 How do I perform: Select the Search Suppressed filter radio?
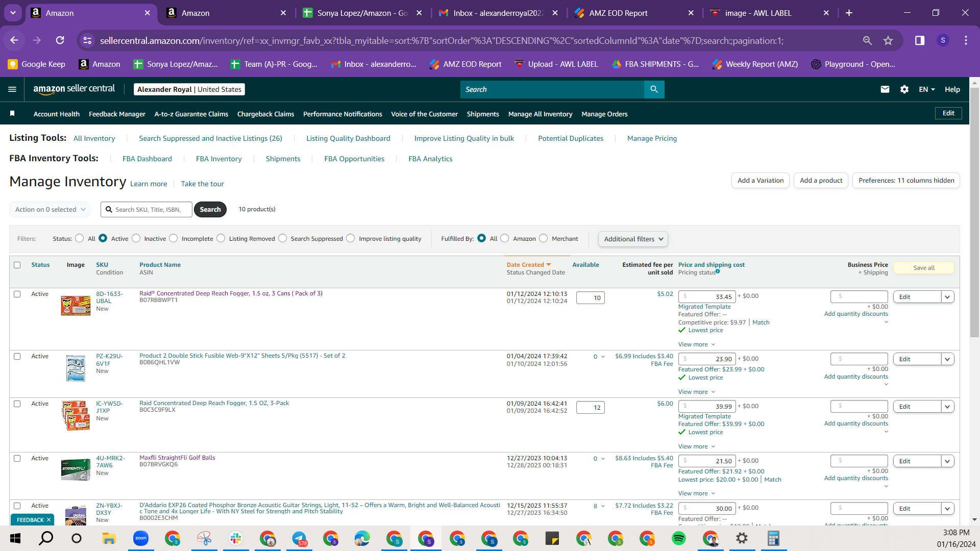(x=283, y=238)
